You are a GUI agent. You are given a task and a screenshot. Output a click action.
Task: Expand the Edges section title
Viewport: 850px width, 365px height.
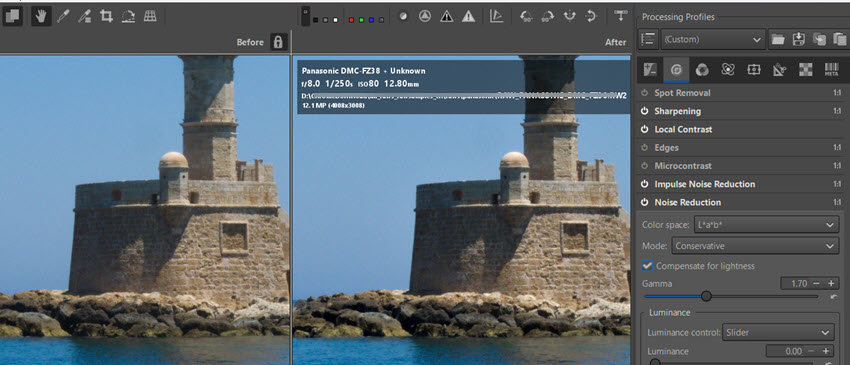[667, 148]
